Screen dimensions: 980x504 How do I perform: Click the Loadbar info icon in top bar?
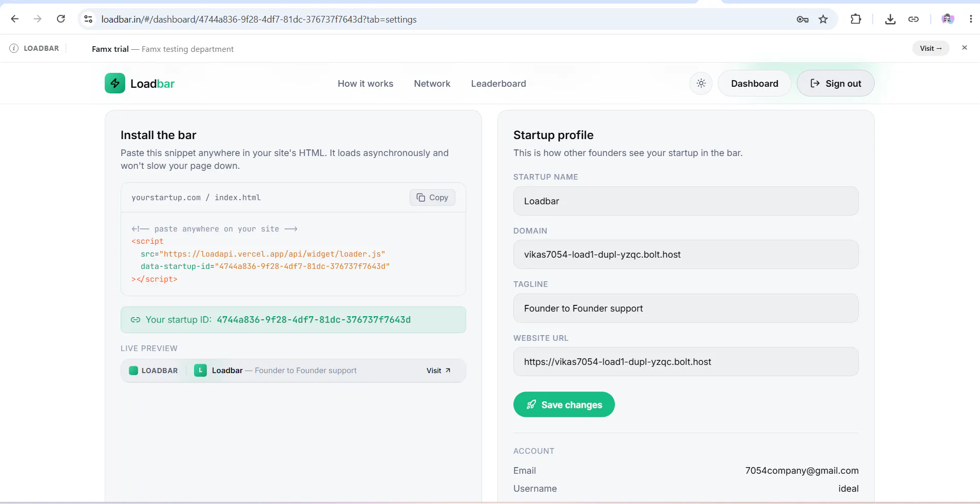click(x=14, y=48)
